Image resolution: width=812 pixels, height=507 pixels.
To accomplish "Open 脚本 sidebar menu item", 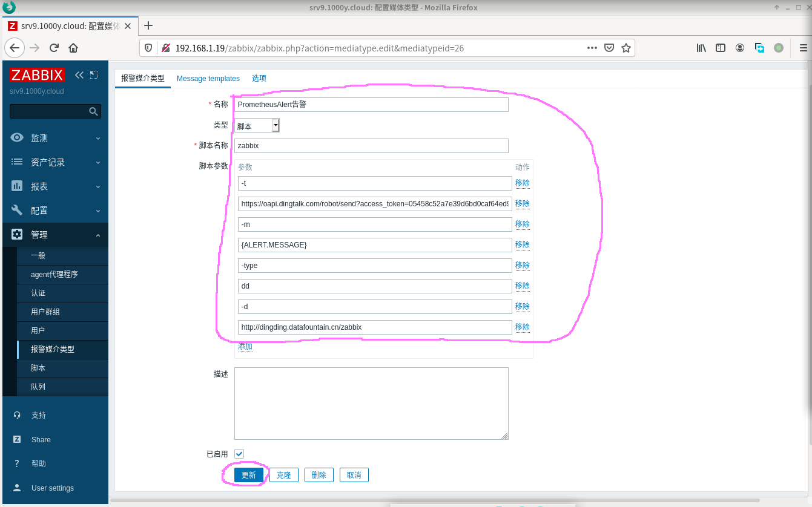I will pyautogui.click(x=62, y=368).
